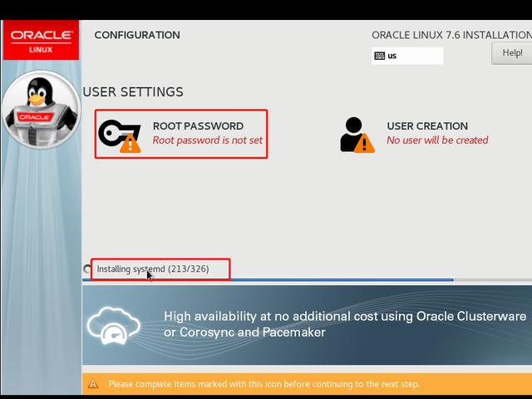Click 'Please complete items marked' warning message
Viewport: 532px width, 399px height.
tap(264, 384)
